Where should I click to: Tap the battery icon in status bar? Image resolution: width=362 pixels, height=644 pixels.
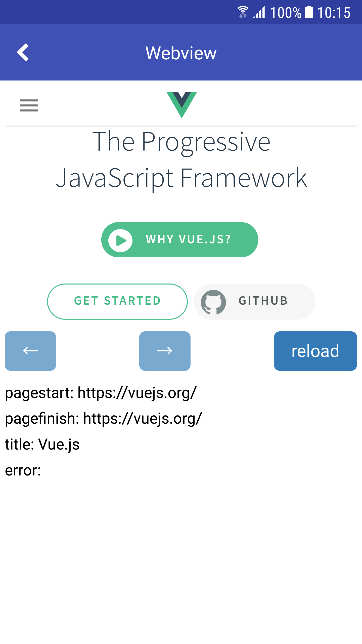coord(309,12)
